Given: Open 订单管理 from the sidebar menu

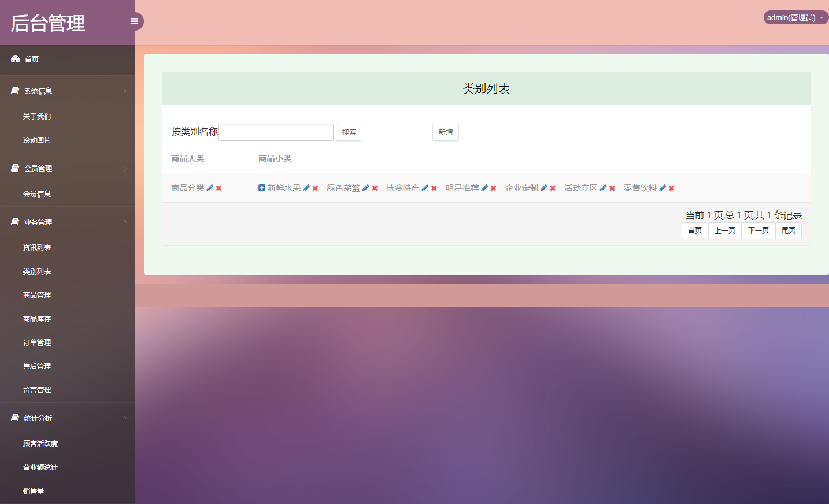Looking at the screenshot, I should 37,342.
